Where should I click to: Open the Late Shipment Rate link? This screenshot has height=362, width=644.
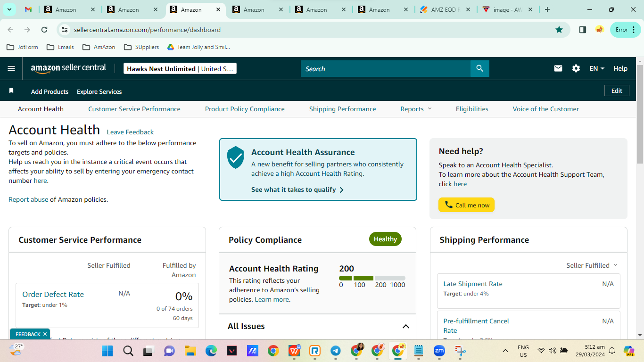coord(473,284)
